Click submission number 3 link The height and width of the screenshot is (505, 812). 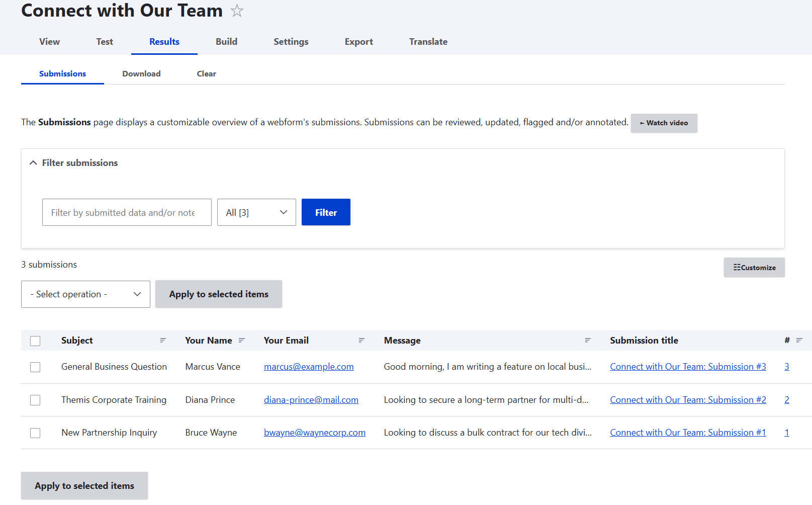click(x=787, y=367)
